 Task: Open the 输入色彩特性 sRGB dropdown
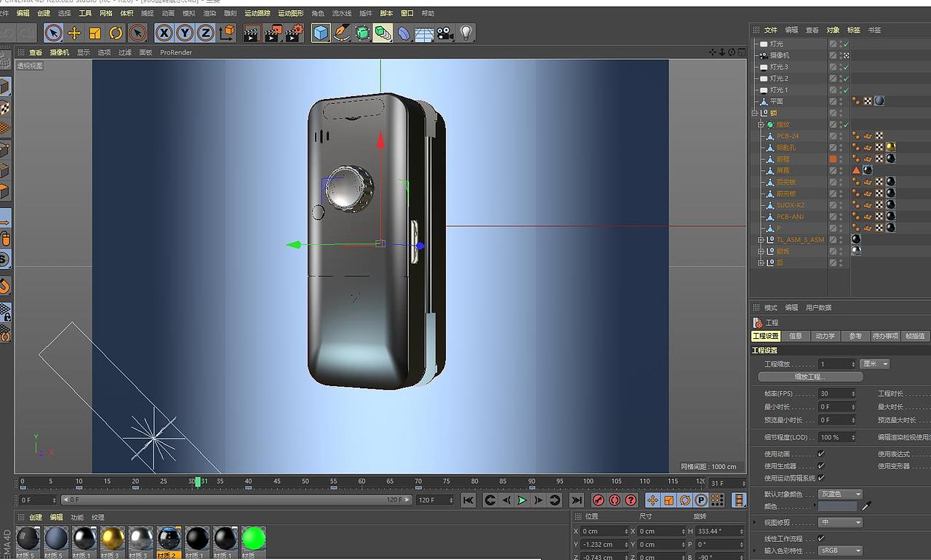(841, 551)
